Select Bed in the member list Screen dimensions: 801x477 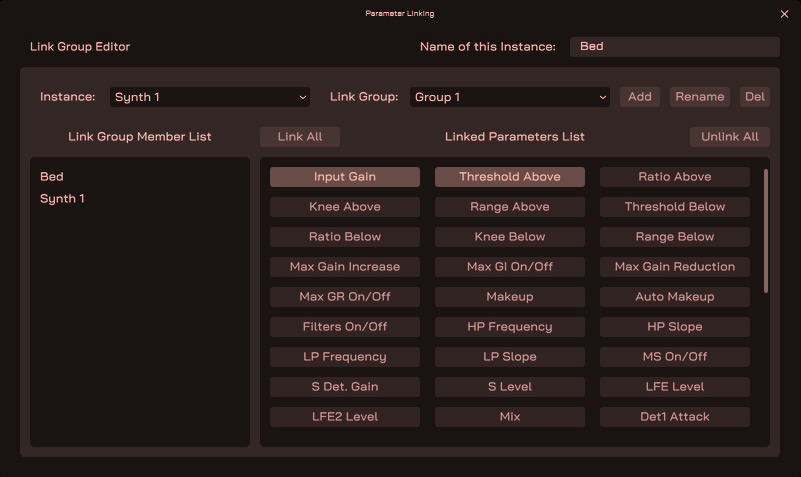coord(52,177)
